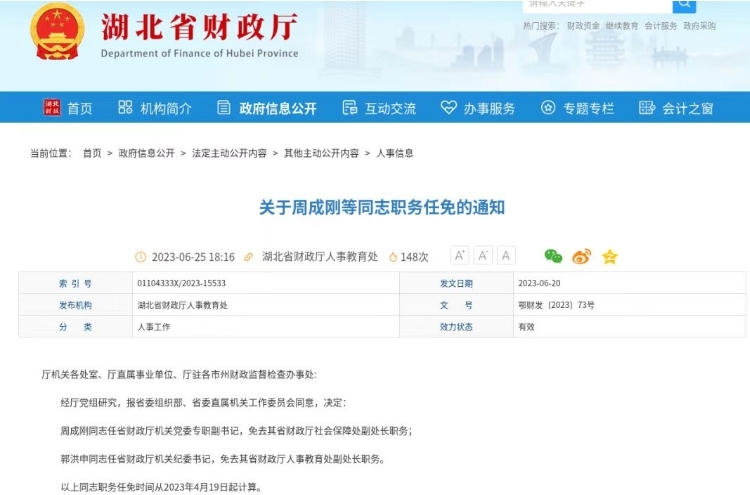Go to 首页 in the breadcrumb
Screen dimensions: 750x495
[92, 153]
